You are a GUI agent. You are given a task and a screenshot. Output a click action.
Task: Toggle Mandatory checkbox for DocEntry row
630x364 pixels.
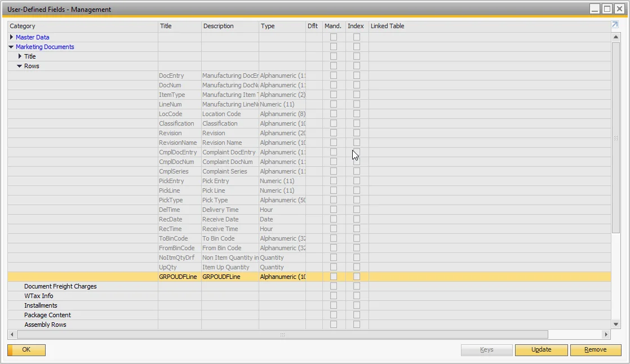(334, 76)
